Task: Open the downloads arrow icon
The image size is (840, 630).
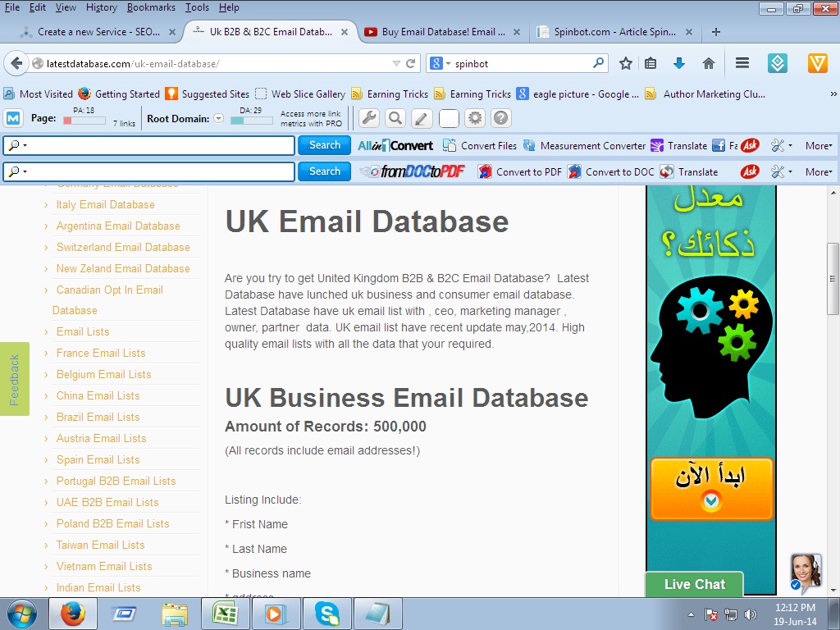Action: tap(679, 63)
